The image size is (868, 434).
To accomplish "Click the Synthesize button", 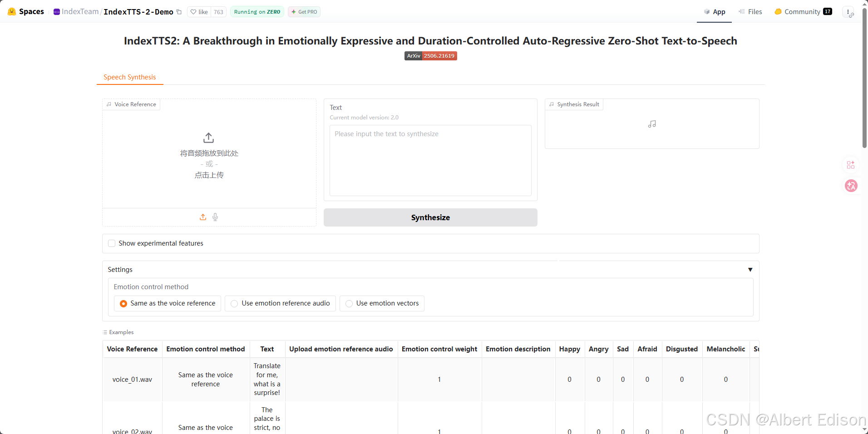I will 430,217.
